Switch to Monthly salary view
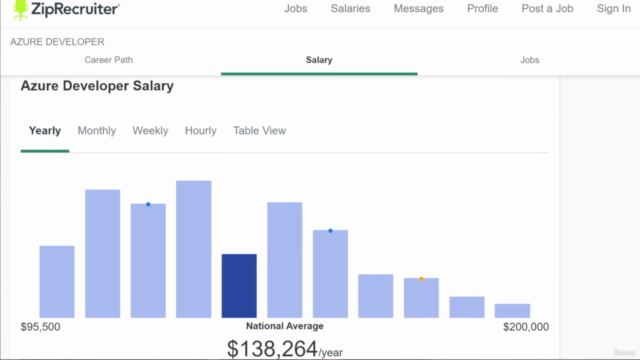Viewport: 640px width, 360px height. [97, 131]
